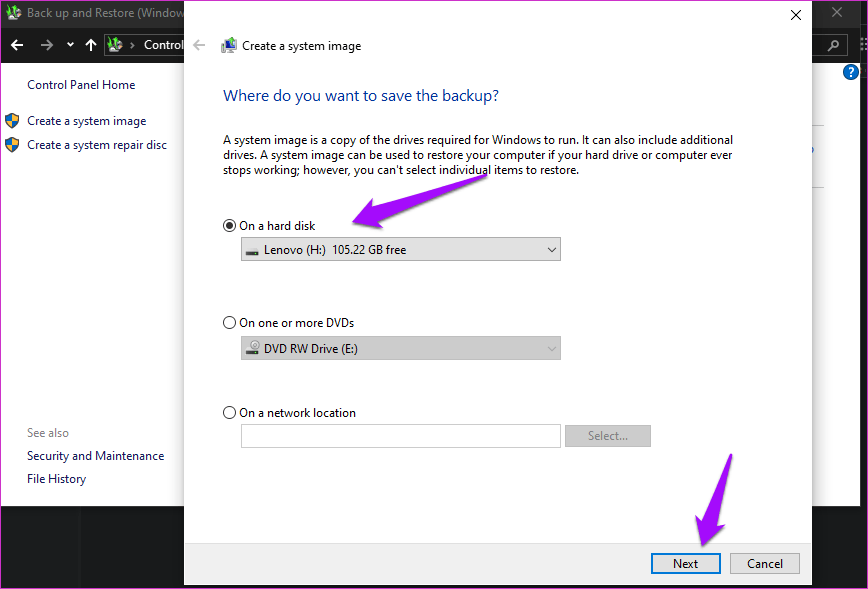868x589 pixels.
Task: Open the File History link
Action: tap(56, 479)
